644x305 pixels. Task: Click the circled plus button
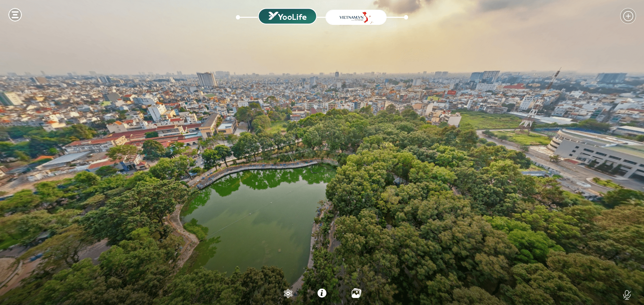tap(628, 16)
